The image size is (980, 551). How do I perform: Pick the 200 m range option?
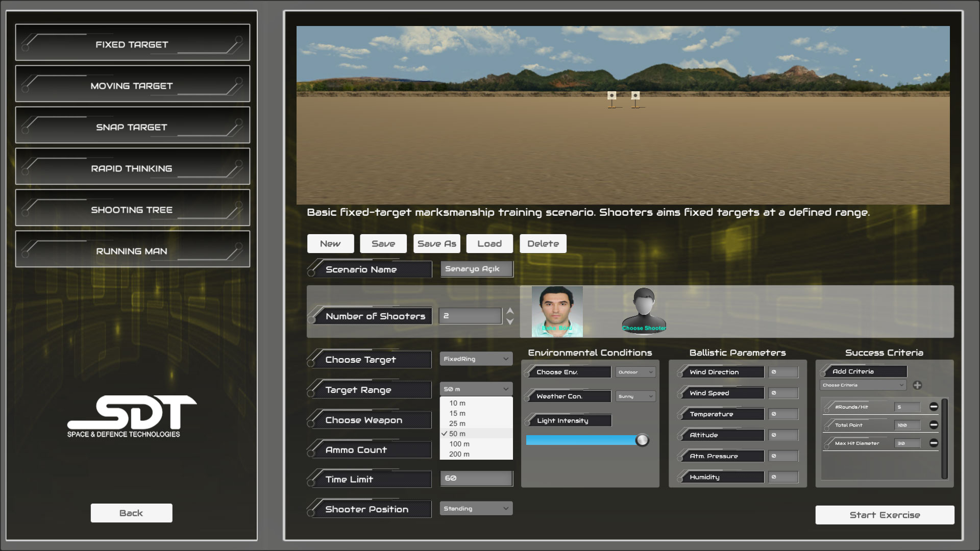click(459, 454)
